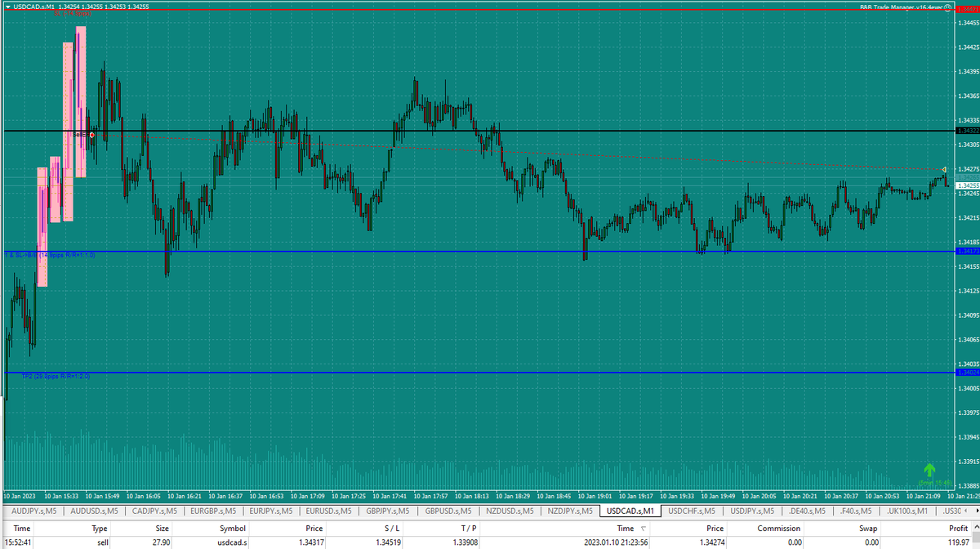Click the current price 1.34255 axis label
Screen dimensions: 980x549
coord(967,186)
